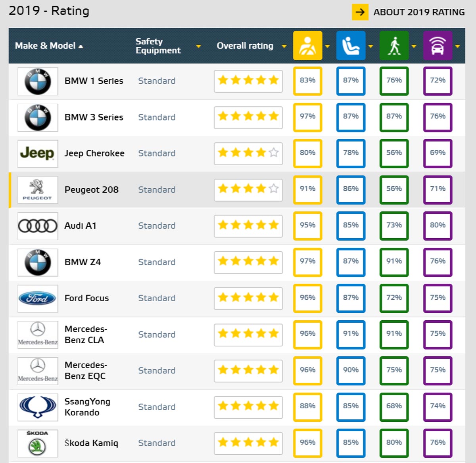Click the yellow arrow icon beside About 2019 Rating
The image size is (476, 463).
(x=360, y=12)
